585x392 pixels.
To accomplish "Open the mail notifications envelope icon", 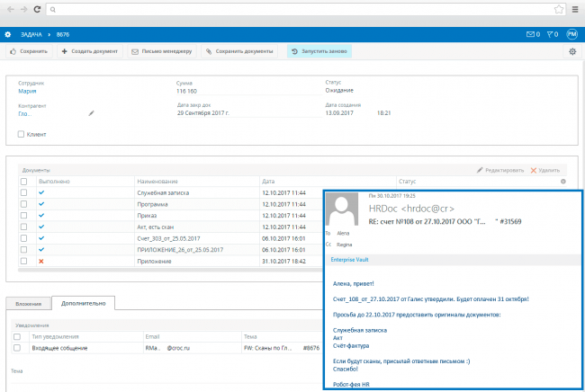I will point(530,34).
